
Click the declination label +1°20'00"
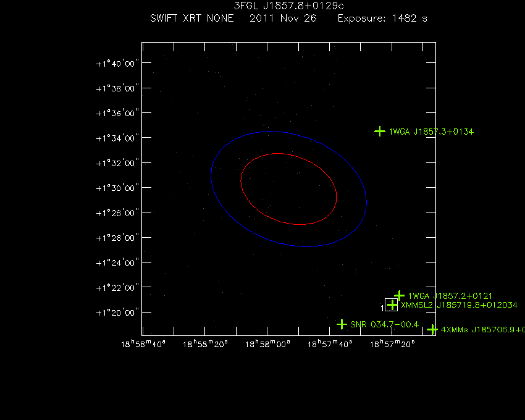click(x=117, y=313)
